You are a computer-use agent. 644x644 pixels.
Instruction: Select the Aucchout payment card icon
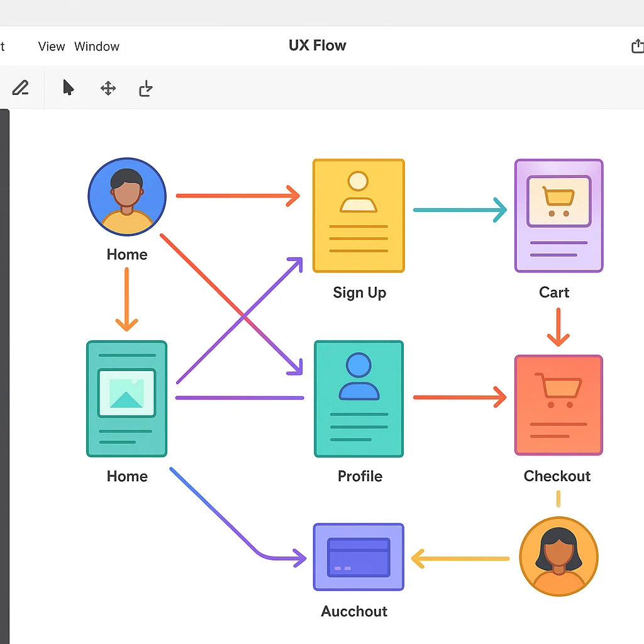tap(358, 556)
